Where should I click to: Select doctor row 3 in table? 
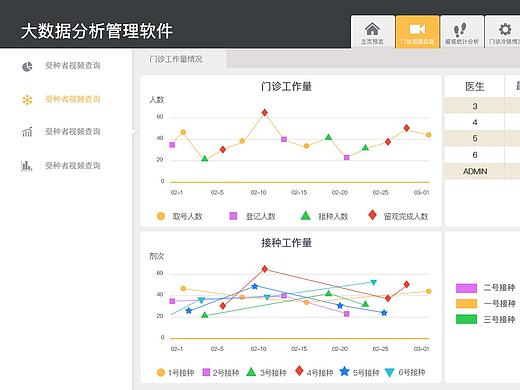pos(482,106)
